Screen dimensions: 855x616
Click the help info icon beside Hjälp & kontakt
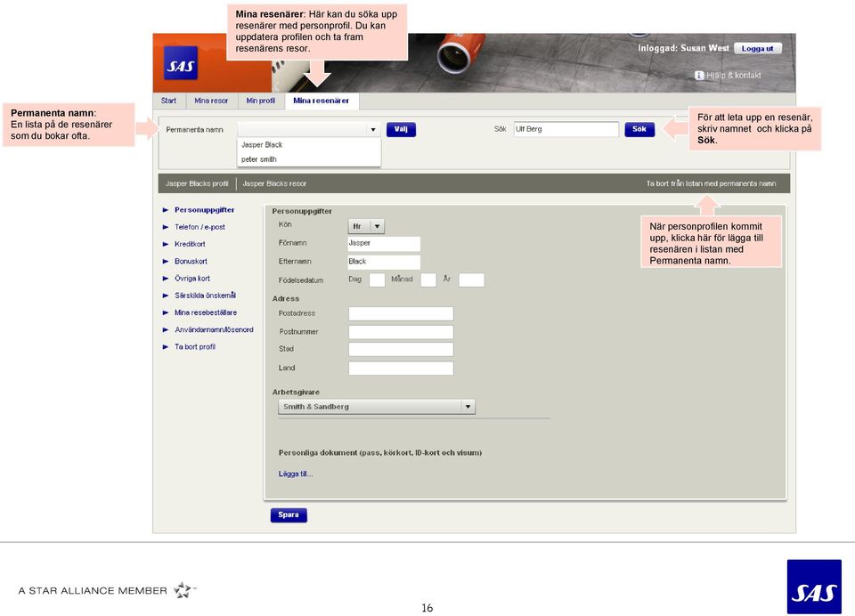[699, 76]
